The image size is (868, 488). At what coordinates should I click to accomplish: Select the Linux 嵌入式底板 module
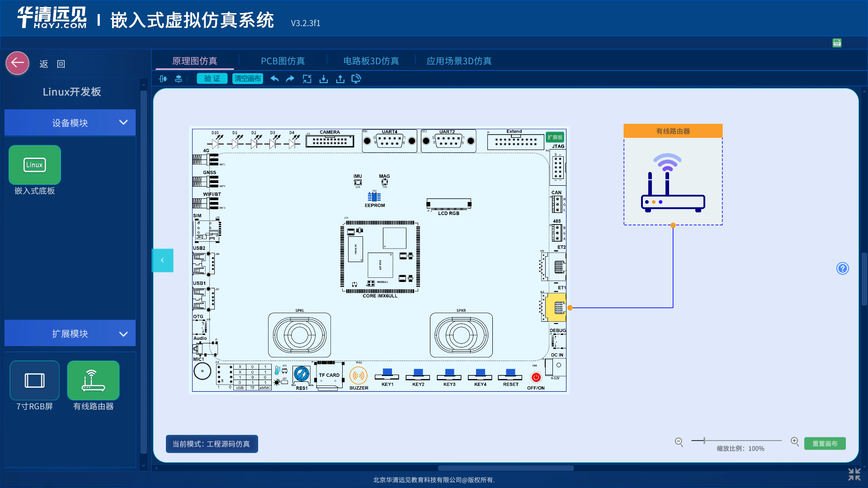(x=35, y=164)
